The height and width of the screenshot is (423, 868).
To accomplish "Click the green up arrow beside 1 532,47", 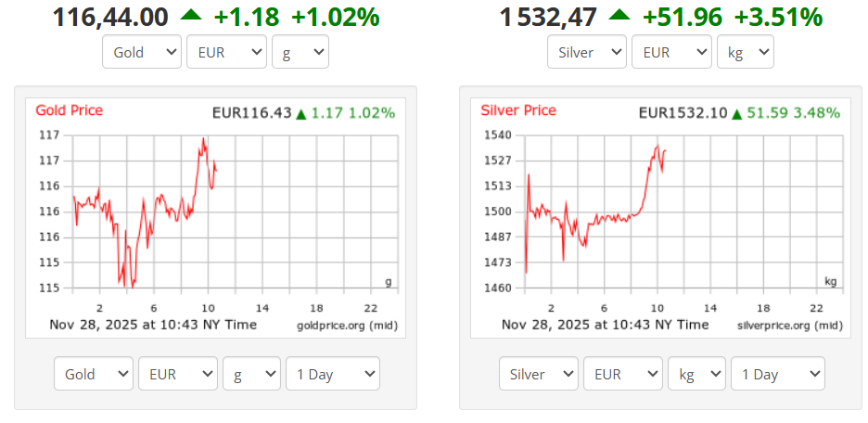I will tap(620, 16).
